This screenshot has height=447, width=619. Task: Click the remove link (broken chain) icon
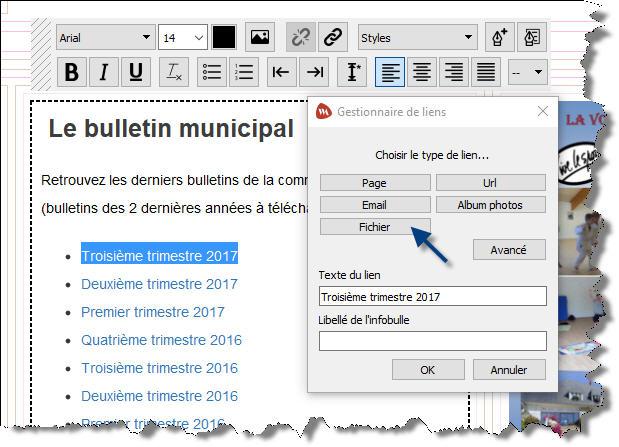300,37
